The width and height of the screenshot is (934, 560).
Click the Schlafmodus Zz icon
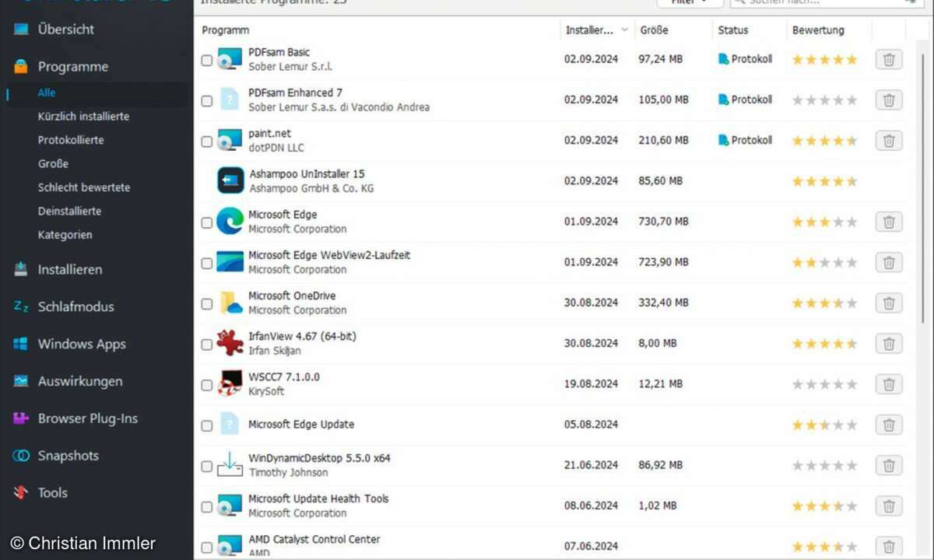pyautogui.click(x=21, y=306)
